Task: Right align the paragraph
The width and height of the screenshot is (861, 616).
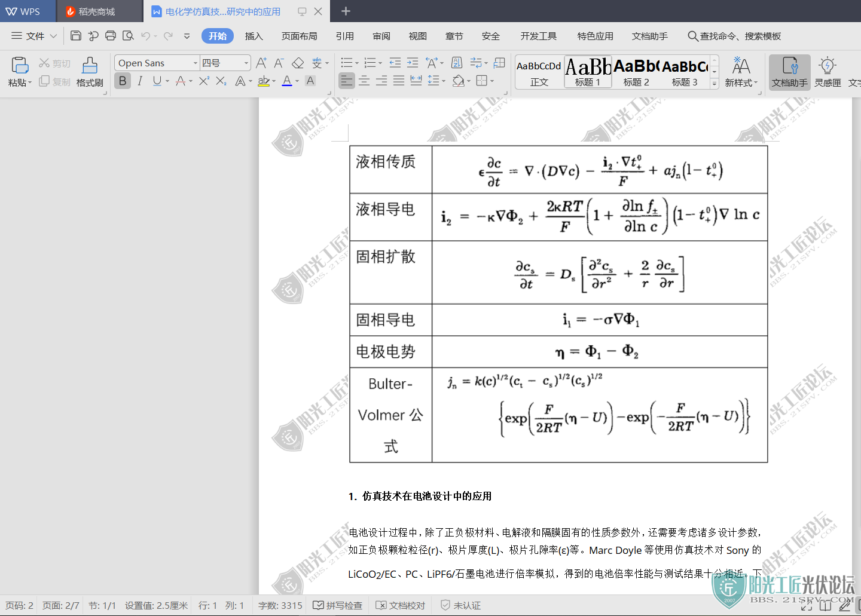Action: click(x=381, y=81)
